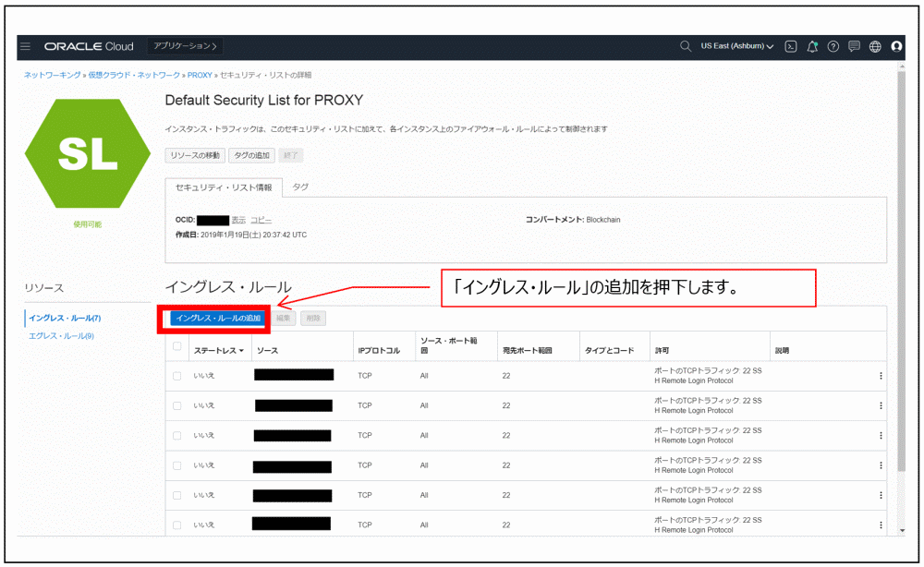
Task: Click the 編集 button
Action: coord(284,318)
